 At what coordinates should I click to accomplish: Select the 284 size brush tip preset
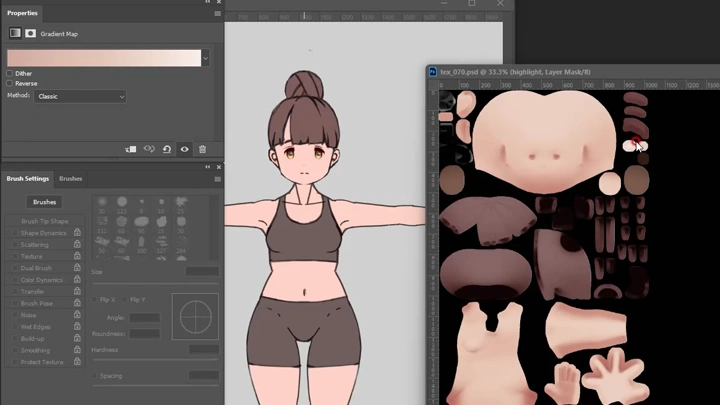181,245
